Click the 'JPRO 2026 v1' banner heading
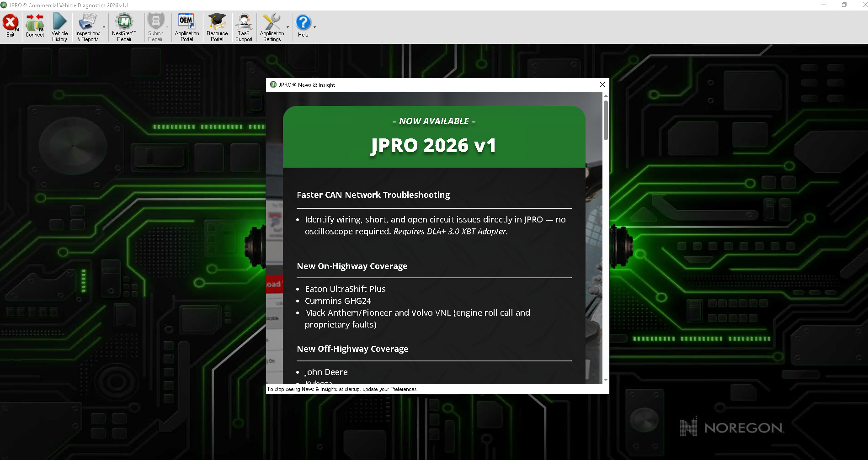This screenshot has width=868, height=460. tap(433, 146)
